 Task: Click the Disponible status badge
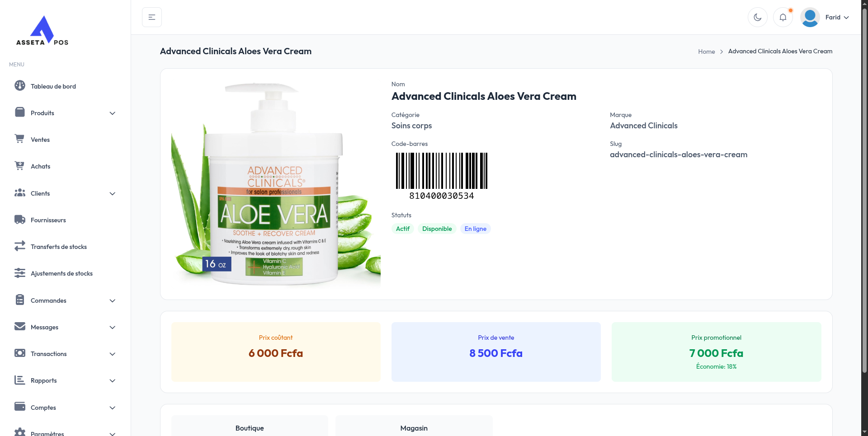[x=437, y=229]
